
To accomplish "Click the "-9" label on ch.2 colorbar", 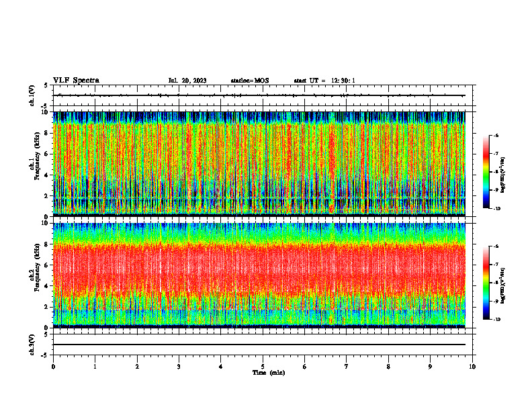I will [x=496, y=301].
